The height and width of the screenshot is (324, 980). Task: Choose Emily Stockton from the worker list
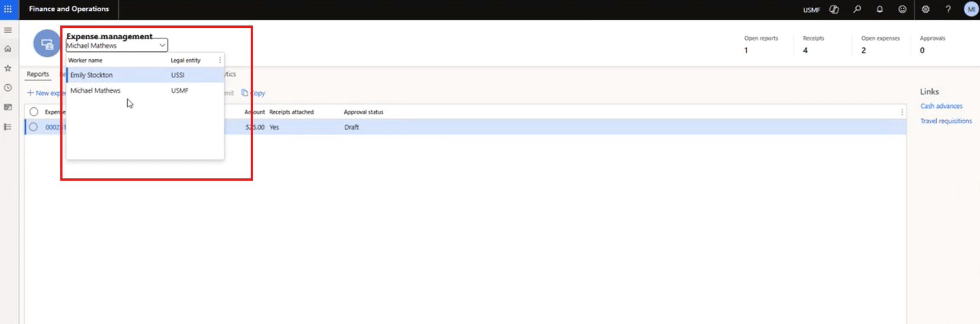[x=92, y=75]
